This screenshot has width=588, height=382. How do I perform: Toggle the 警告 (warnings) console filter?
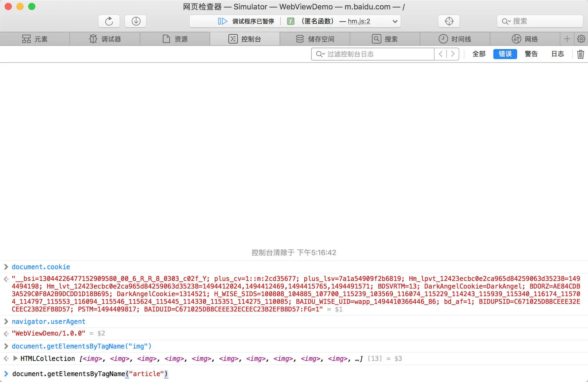point(531,54)
